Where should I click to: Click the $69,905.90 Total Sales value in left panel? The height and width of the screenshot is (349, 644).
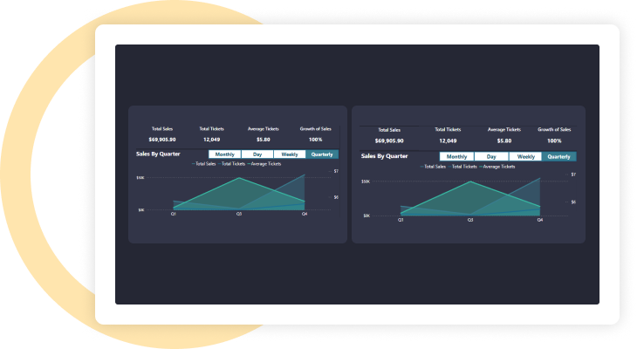(161, 139)
